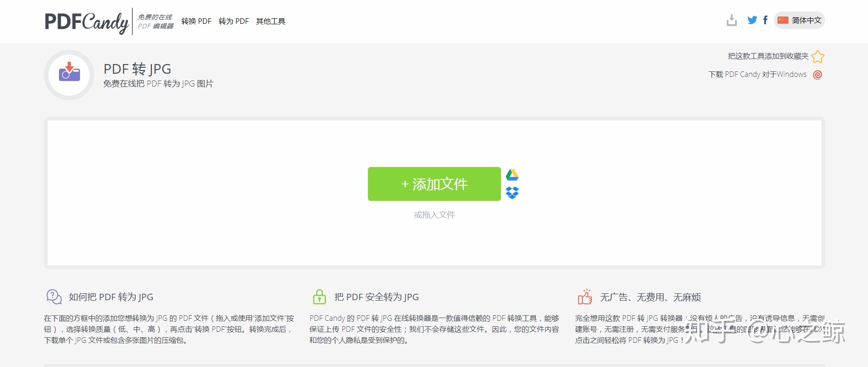Click subtitle 免费在线把 PDF 转为 JPG 图片
The image size is (868, 367).
pos(158,84)
